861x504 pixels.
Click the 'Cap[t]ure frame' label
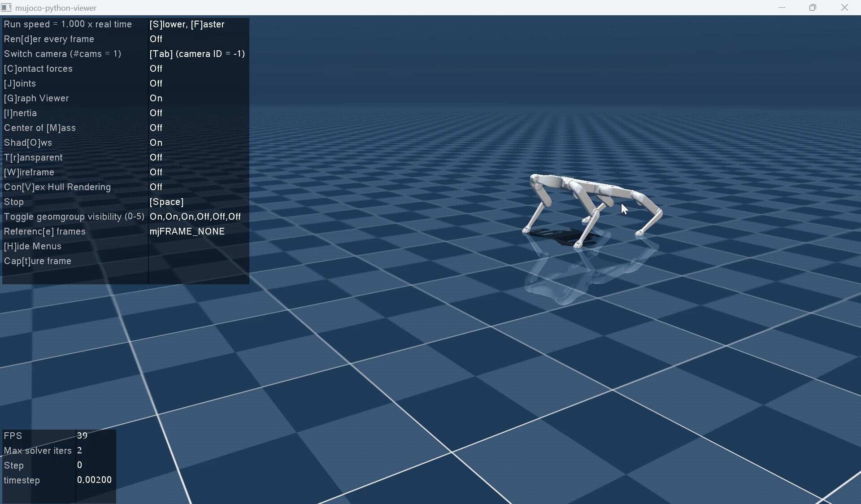point(38,261)
